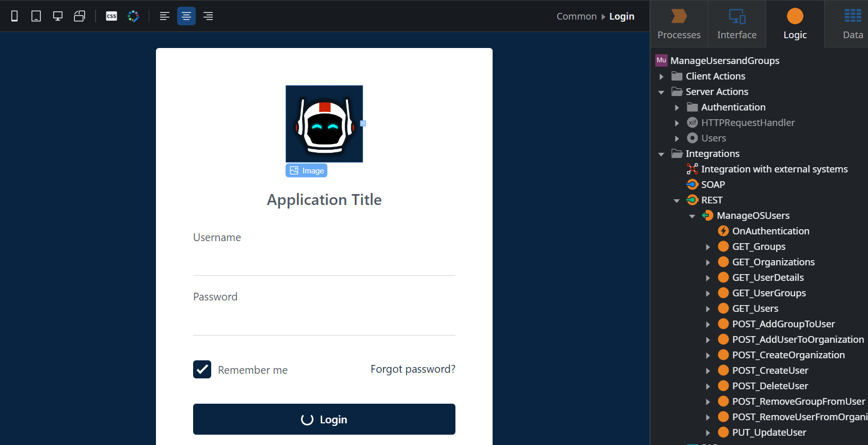Collapse the REST integrations node
Screen dimensions: 868x445
click(677, 200)
